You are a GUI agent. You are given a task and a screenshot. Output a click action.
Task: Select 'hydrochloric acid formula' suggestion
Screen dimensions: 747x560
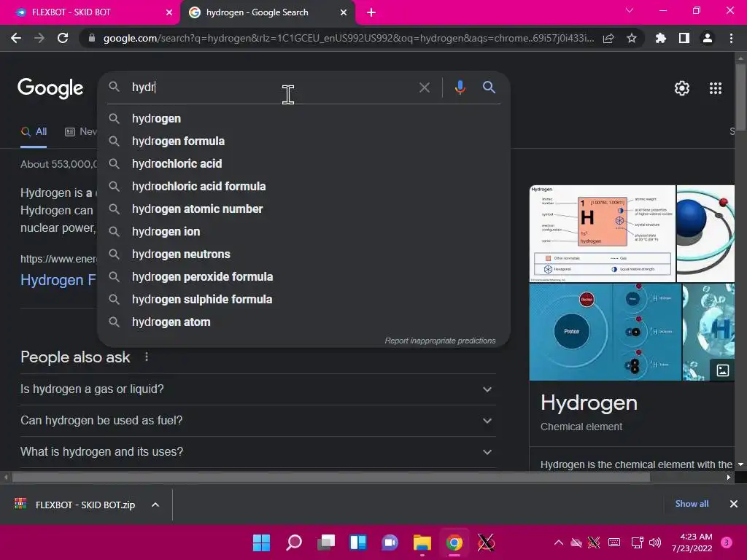pos(304,186)
